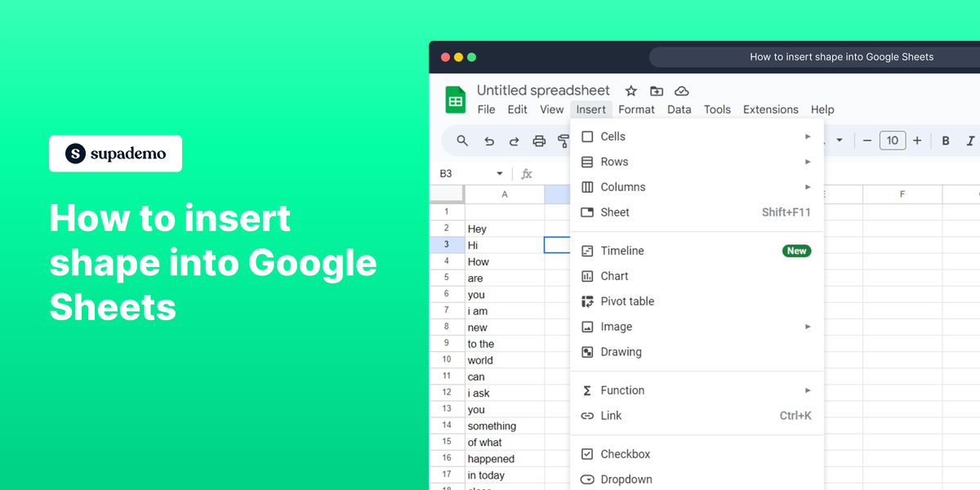Click the Google Sheets green app icon
Screen dimensions: 980x490
[455, 99]
